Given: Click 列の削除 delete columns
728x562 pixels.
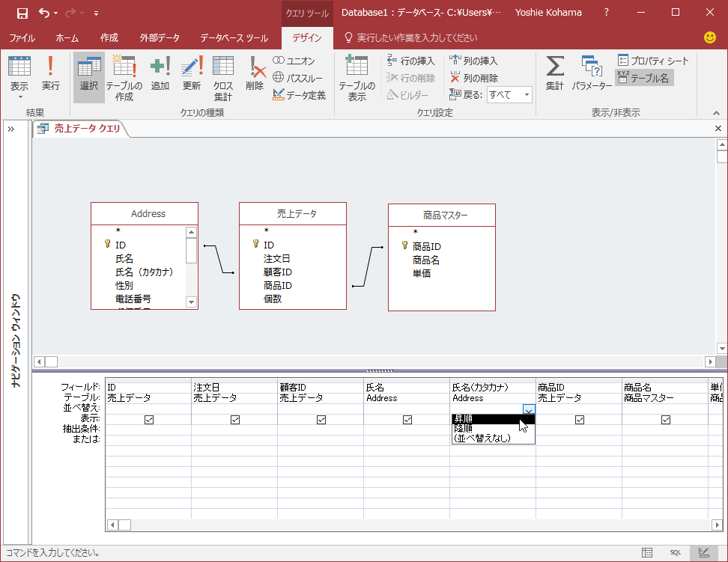Looking at the screenshot, I should point(473,78).
